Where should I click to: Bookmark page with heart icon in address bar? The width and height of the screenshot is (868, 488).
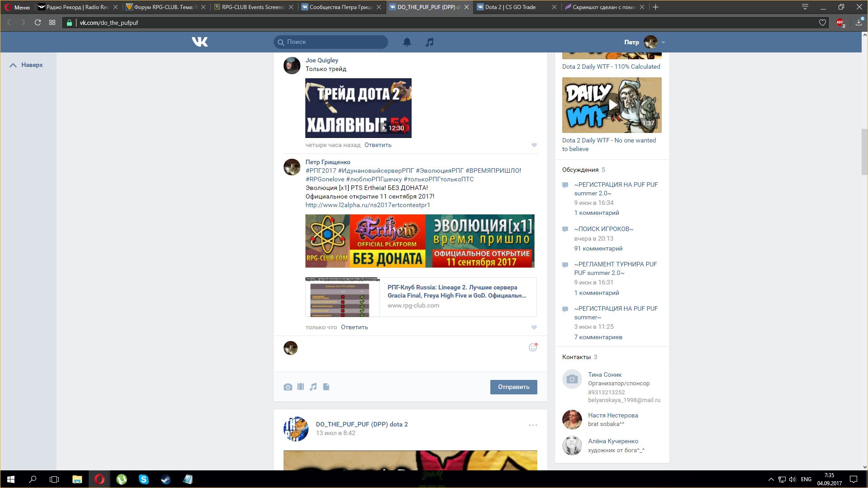tap(822, 23)
